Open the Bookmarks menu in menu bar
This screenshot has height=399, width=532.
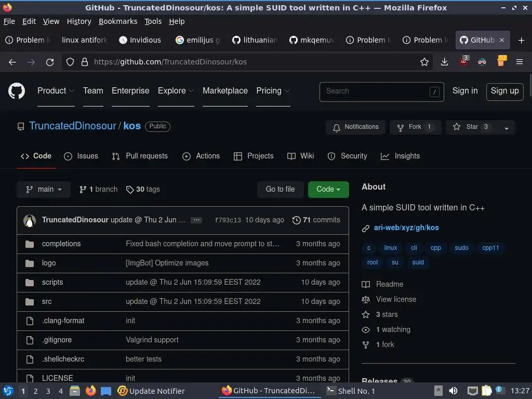tap(118, 21)
